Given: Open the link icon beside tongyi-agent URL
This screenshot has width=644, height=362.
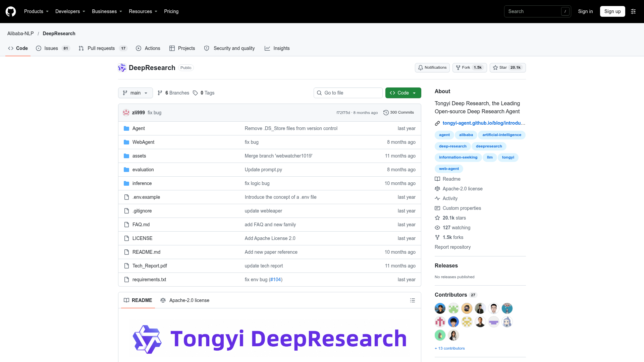Looking at the screenshot, I should click(x=437, y=123).
